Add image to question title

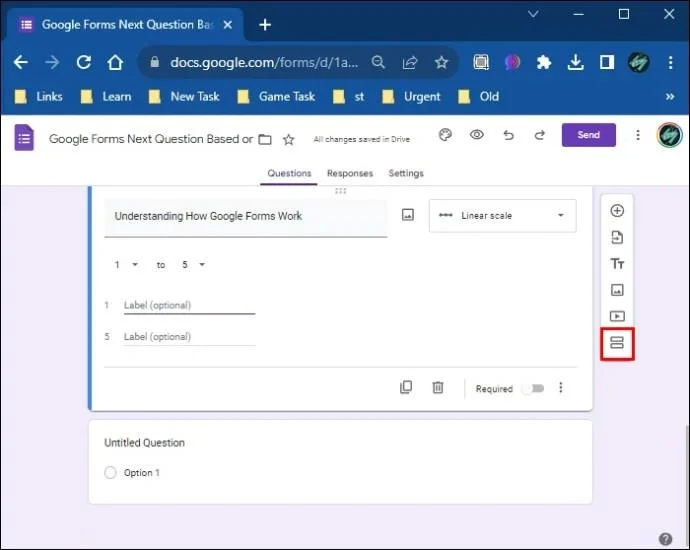coord(408,215)
